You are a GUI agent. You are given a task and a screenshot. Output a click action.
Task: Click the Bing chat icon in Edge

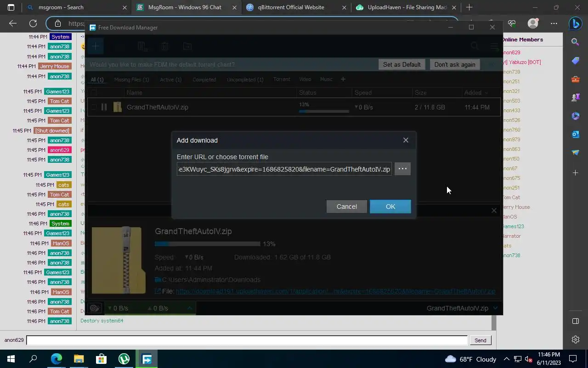(x=575, y=23)
